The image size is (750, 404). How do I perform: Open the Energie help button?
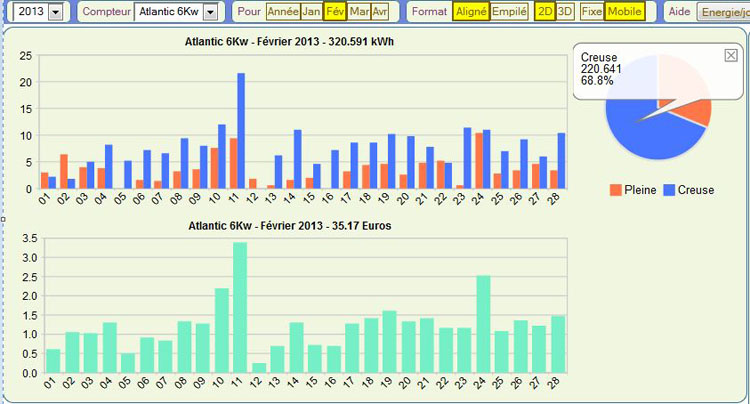722,12
